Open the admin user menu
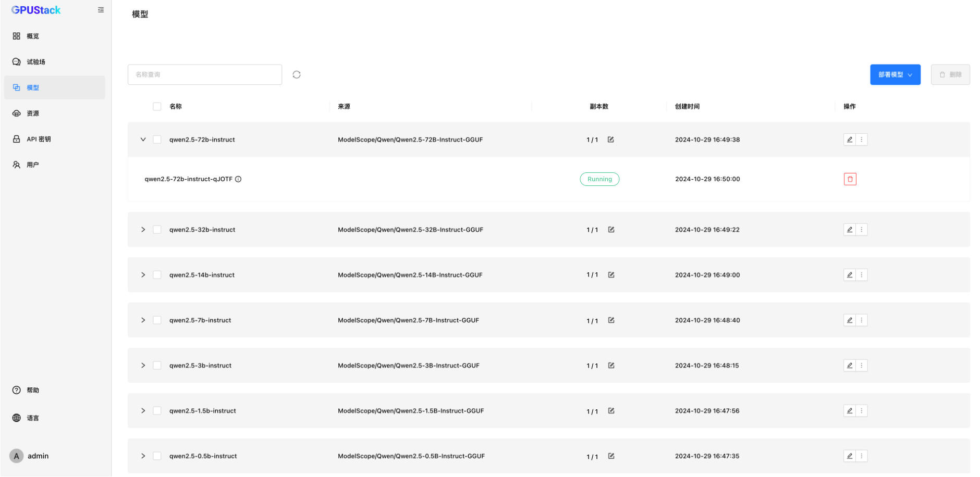The height and width of the screenshot is (477, 980). click(30, 456)
